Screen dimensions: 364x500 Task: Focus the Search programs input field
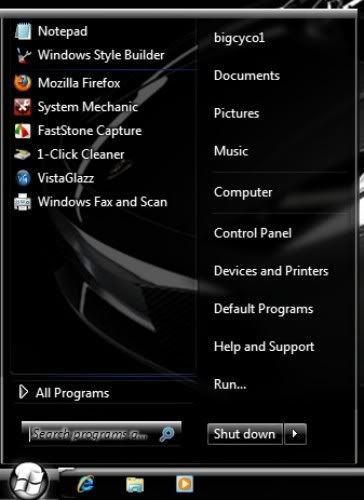(101, 434)
